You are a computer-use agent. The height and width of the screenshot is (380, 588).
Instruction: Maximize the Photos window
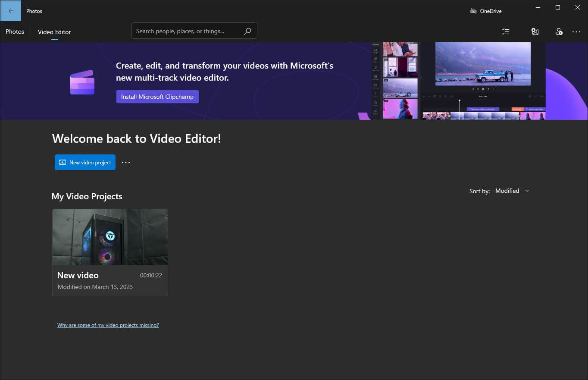pyautogui.click(x=557, y=7)
